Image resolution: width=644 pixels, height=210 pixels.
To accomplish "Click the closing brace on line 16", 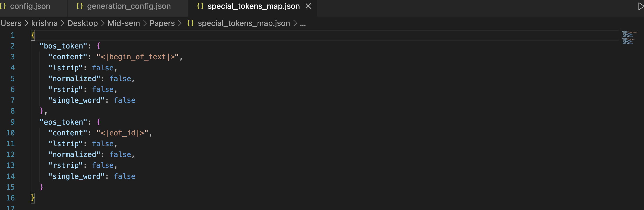I will tap(33, 198).
